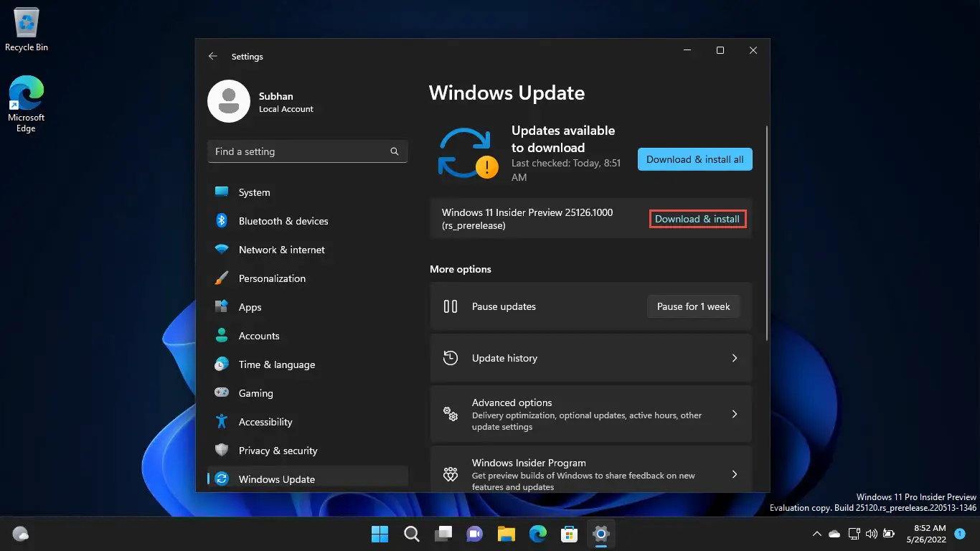Click the Accessibility figure icon
The height and width of the screenshot is (551, 980).
click(x=222, y=422)
